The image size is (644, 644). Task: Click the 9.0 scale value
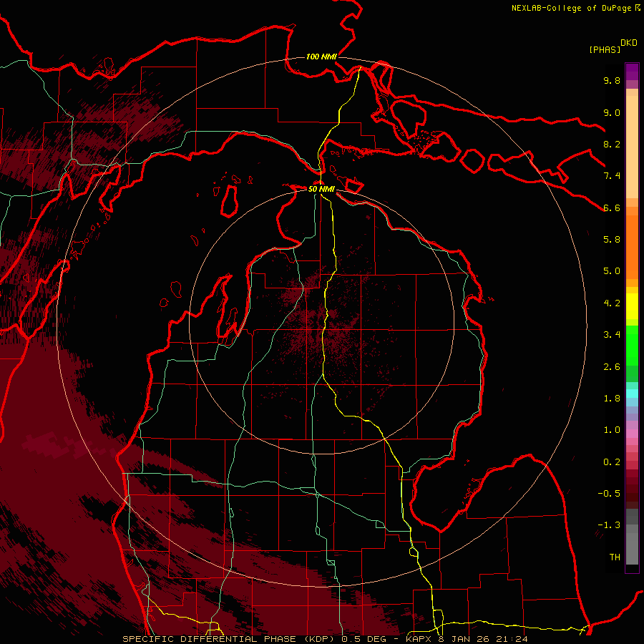612,112
